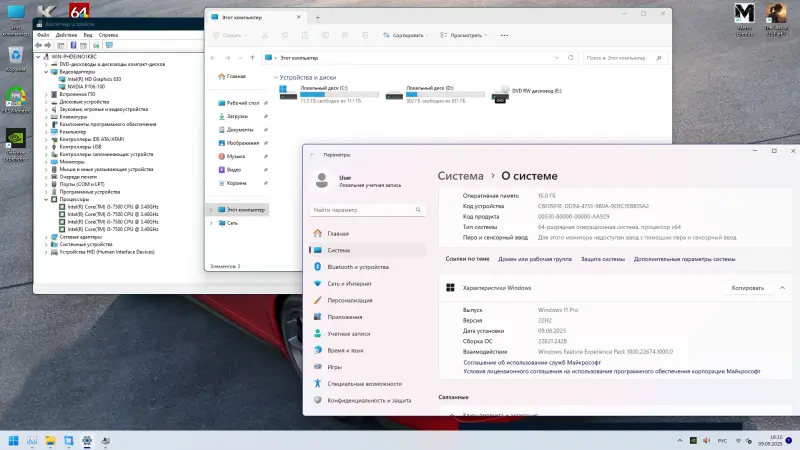Collapse Устройства и диски group

pyautogui.click(x=276, y=78)
